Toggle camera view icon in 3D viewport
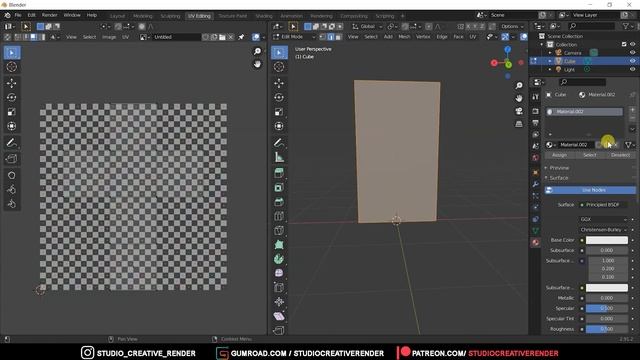Image resolution: width=640 pixels, height=360 pixels. click(x=519, y=111)
